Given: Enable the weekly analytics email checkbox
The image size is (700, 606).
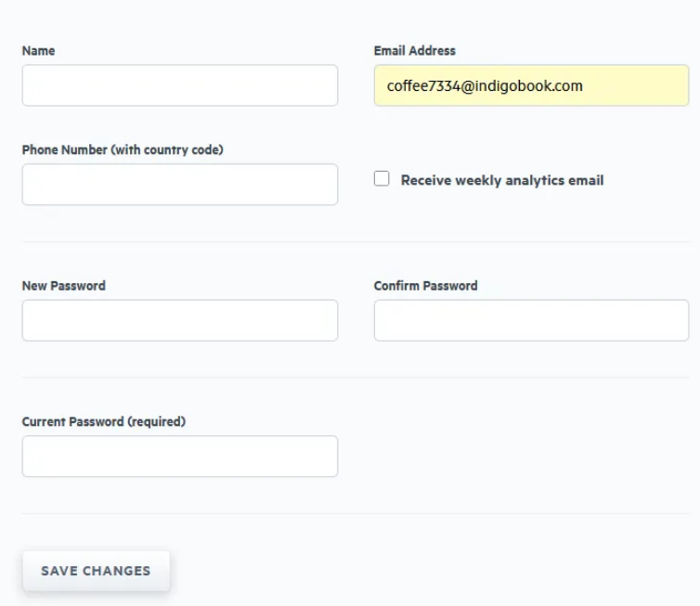Looking at the screenshot, I should coord(382,179).
